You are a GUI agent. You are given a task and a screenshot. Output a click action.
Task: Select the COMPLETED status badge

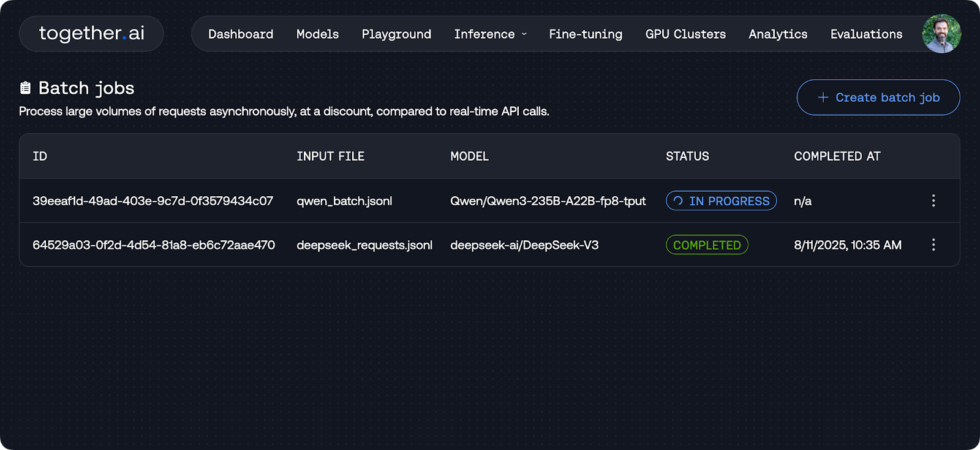[707, 245]
